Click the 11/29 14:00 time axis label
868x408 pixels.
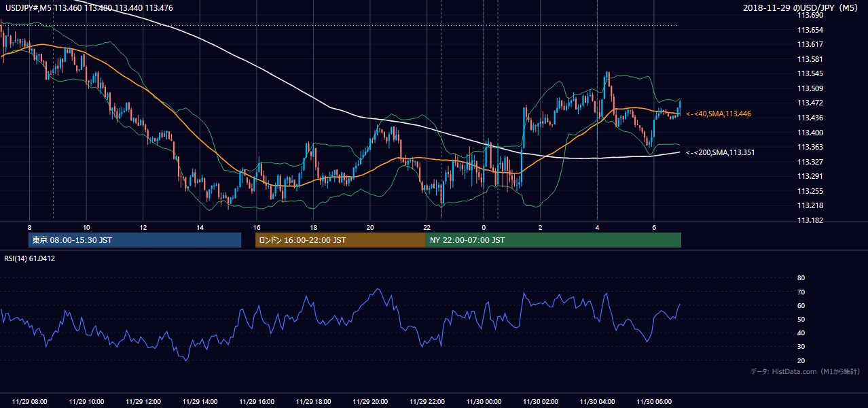pos(200,402)
